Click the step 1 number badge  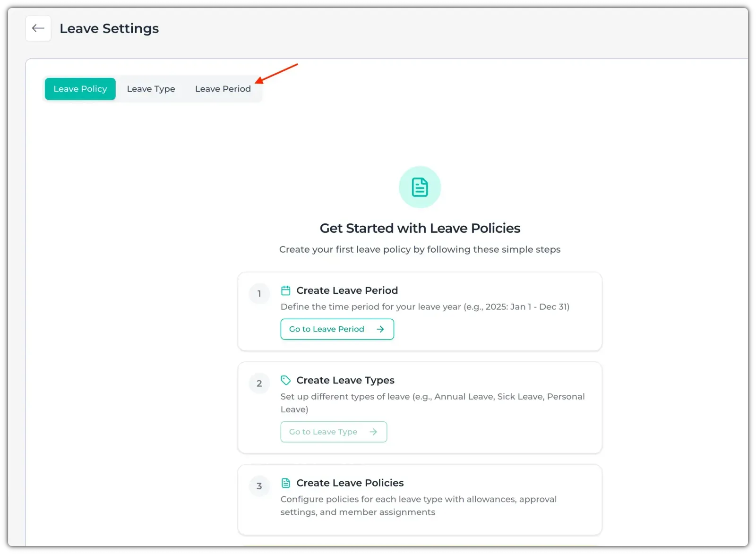coord(259,294)
